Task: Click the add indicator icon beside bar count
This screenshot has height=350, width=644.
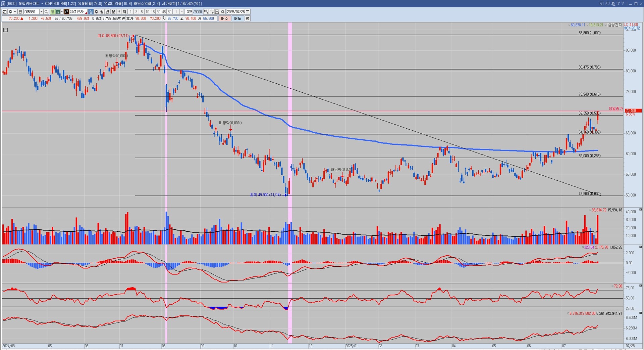Action: (x=206, y=12)
